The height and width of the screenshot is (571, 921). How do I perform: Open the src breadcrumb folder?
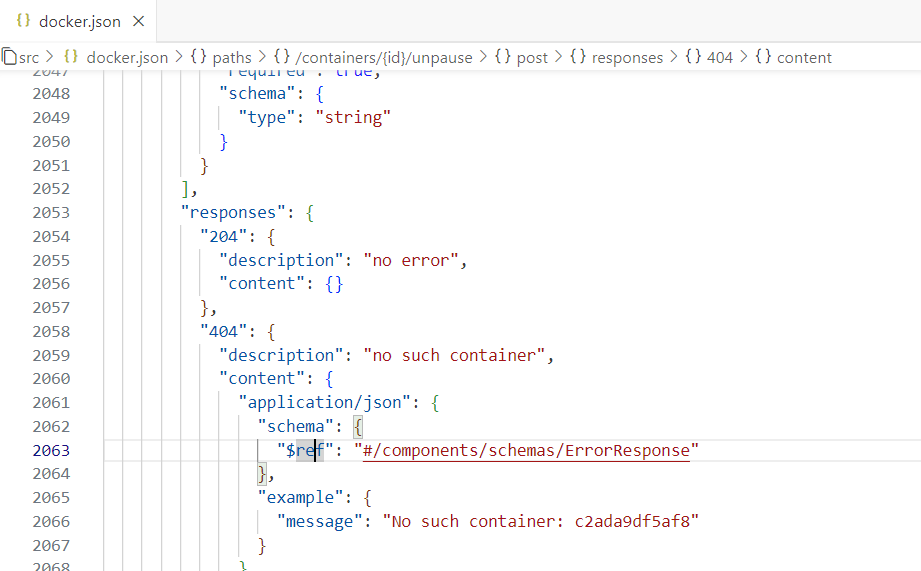[x=29, y=58]
